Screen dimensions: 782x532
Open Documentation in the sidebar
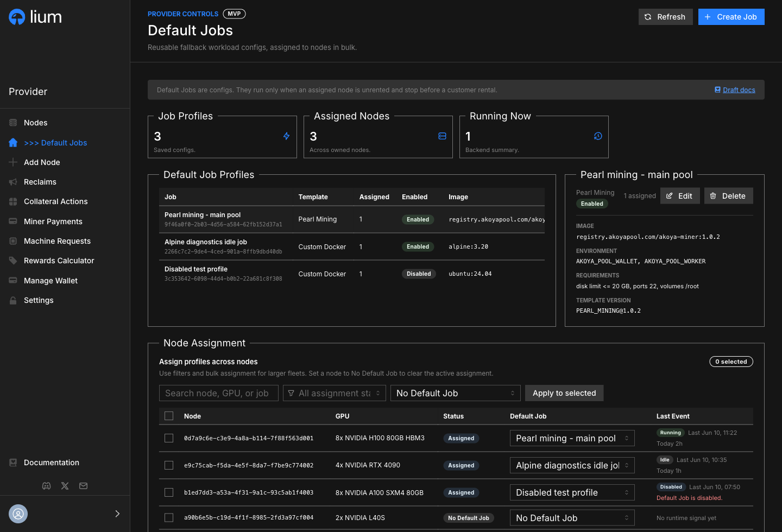click(52, 463)
